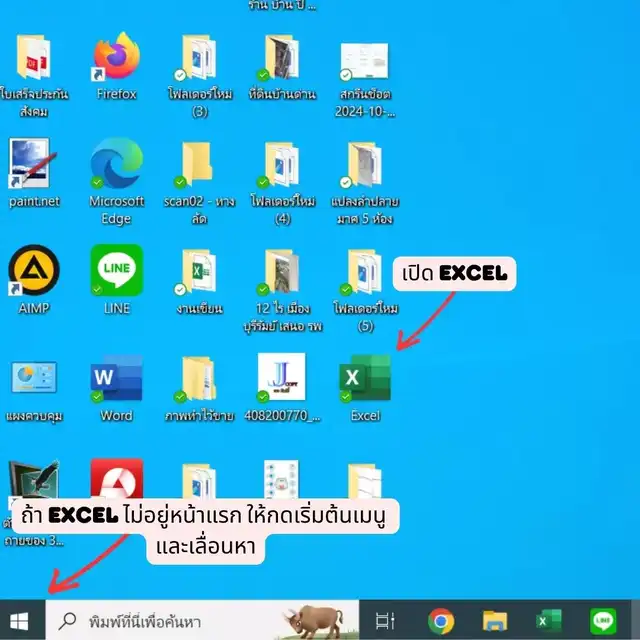
Task: Open the Excel desktop shortcut
Action: click(365, 379)
